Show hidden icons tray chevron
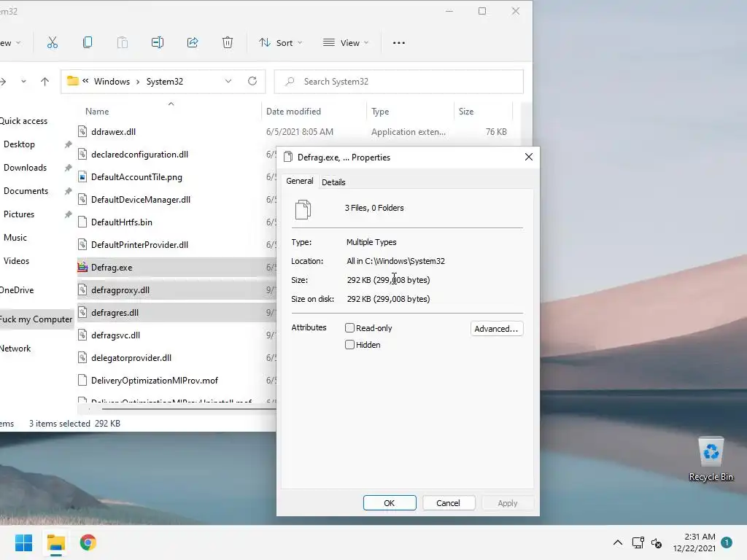 tap(617, 542)
